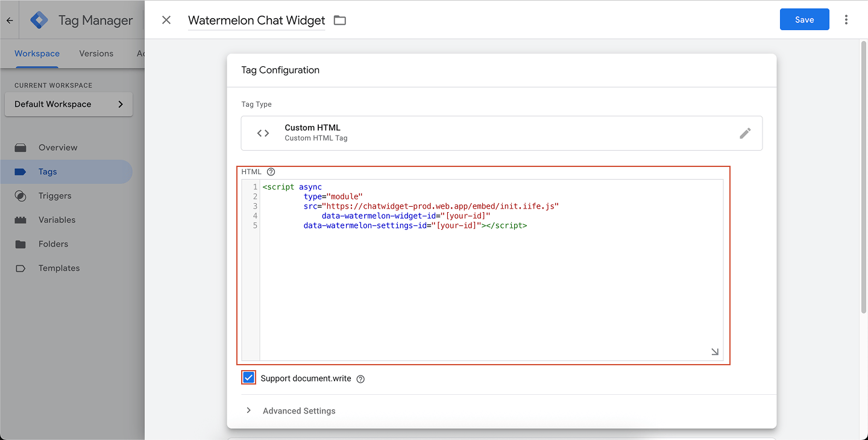Image resolution: width=868 pixels, height=440 pixels.
Task: Click the HTML help question mark icon
Action: [271, 172]
